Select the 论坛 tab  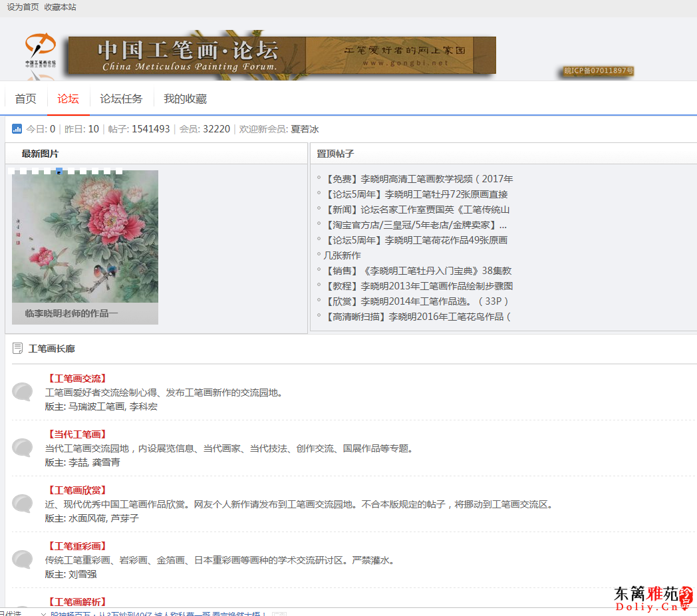[68, 98]
